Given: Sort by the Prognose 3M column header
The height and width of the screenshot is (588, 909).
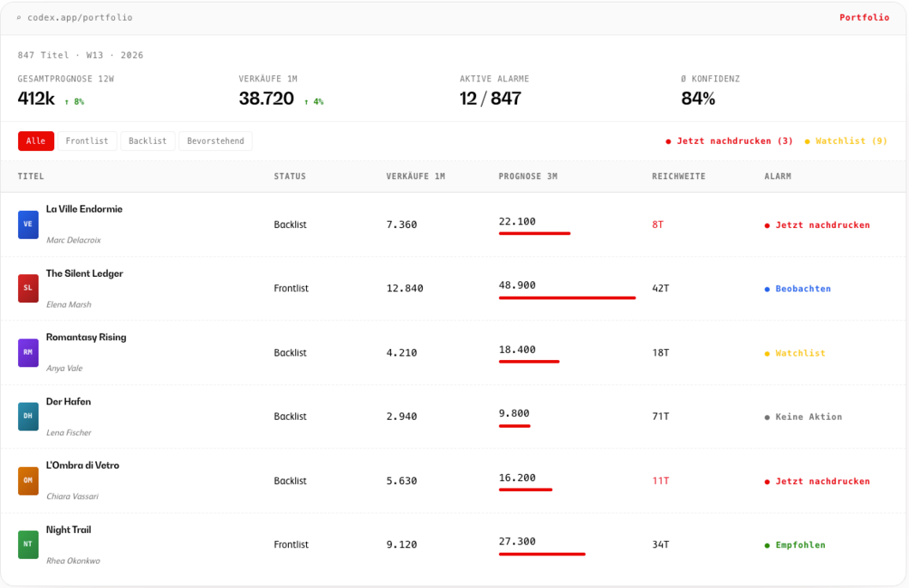Looking at the screenshot, I should click(x=528, y=176).
